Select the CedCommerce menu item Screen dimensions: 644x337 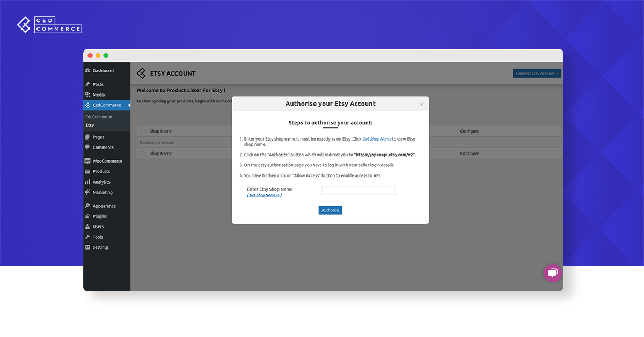(x=107, y=105)
